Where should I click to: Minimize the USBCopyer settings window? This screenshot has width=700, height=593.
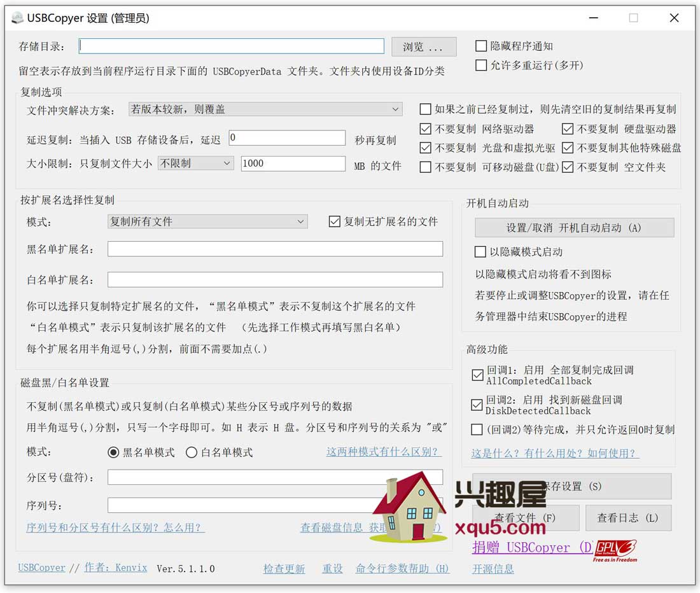(x=593, y=18)
